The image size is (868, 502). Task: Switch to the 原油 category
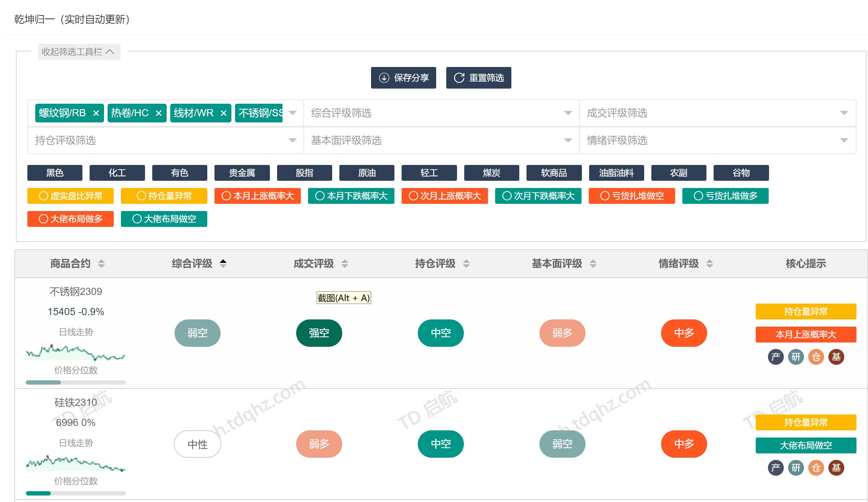coord(366,173)
